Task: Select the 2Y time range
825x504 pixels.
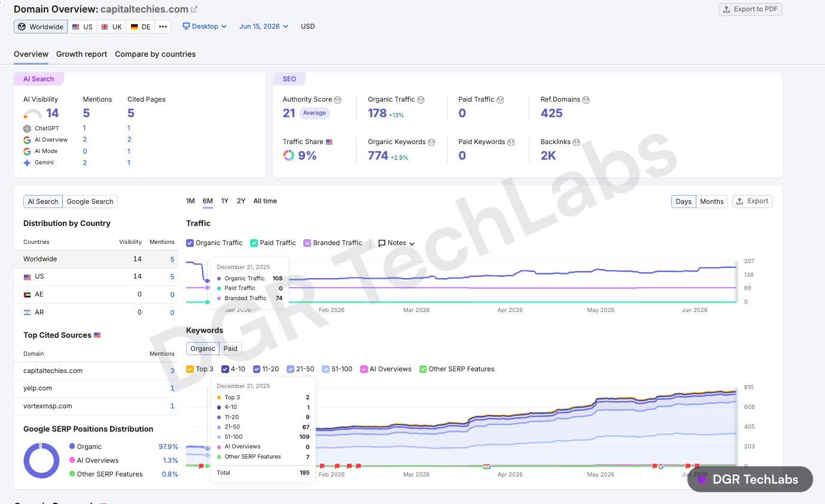Action: (241, 201)
